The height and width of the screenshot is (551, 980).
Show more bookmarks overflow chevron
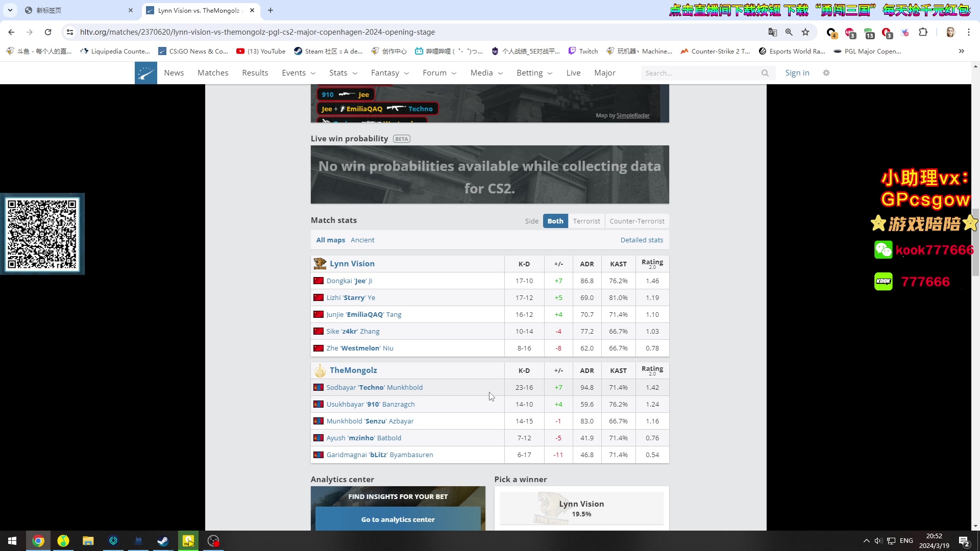click(962, 51)
